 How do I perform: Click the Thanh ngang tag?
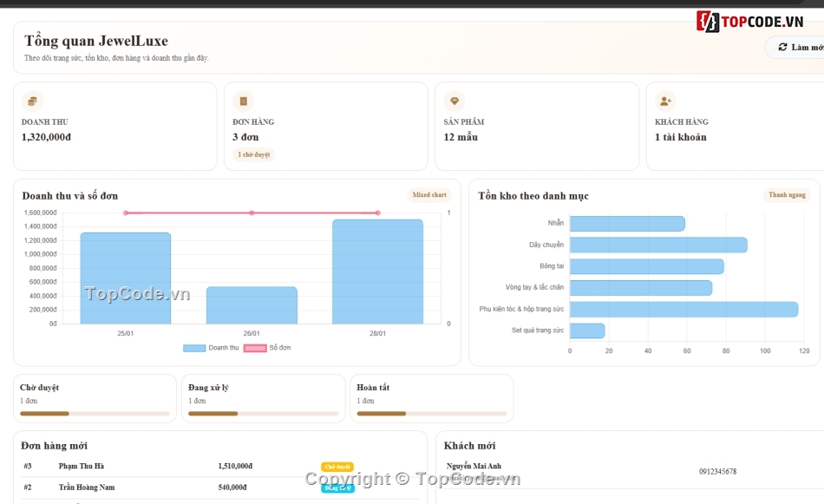point(787,195)
